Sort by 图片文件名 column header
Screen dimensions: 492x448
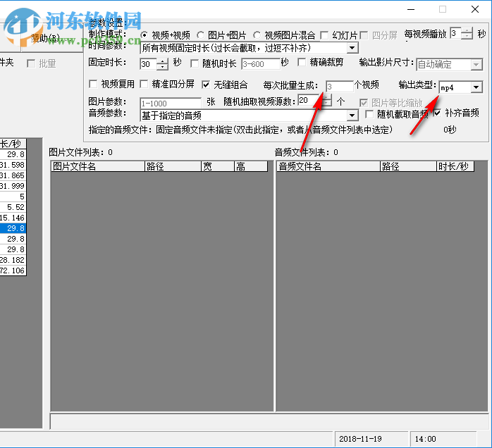[97, 166]
